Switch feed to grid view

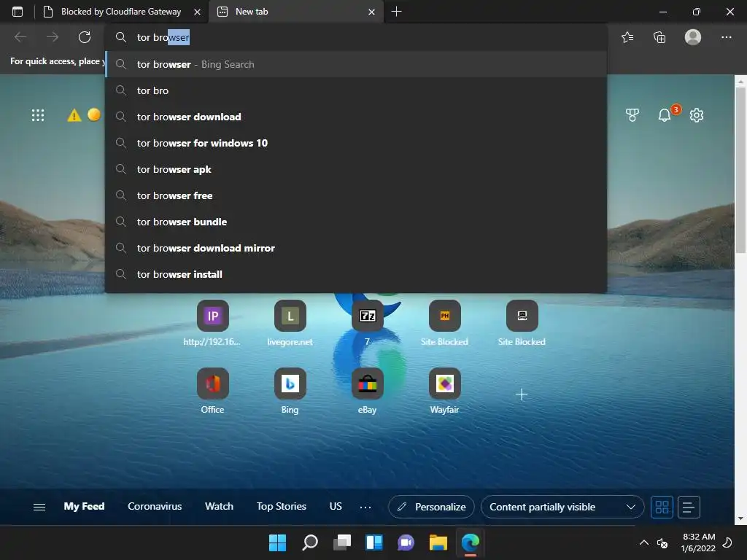coord(662,507)
